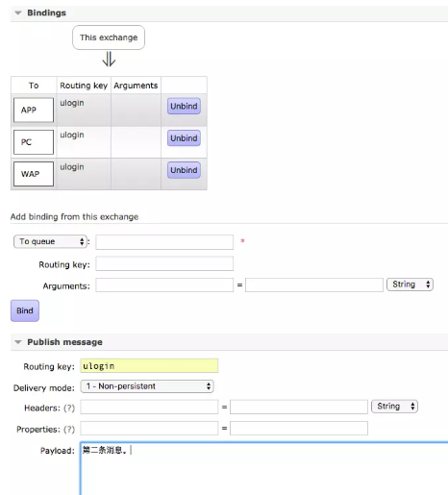Open Delivery mode Non-persistent dropdown
Screen dimensions: 448x495
147,386
